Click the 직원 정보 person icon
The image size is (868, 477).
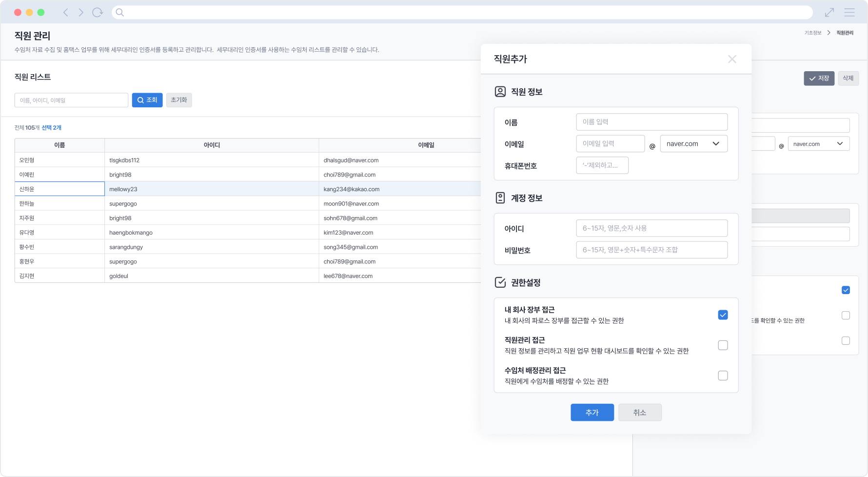(x=500, y=91)
